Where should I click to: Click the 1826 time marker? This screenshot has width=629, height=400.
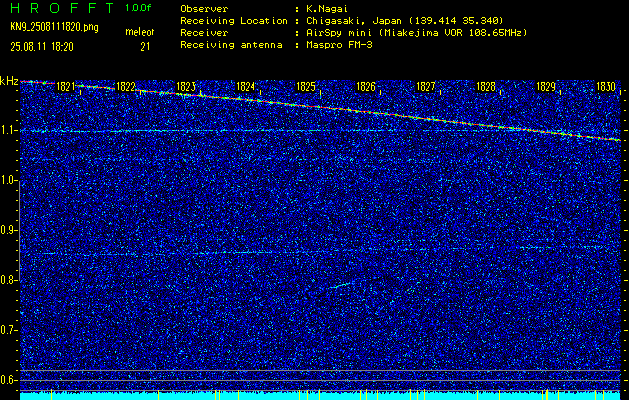pyautogui.click(x=366, y=87)
